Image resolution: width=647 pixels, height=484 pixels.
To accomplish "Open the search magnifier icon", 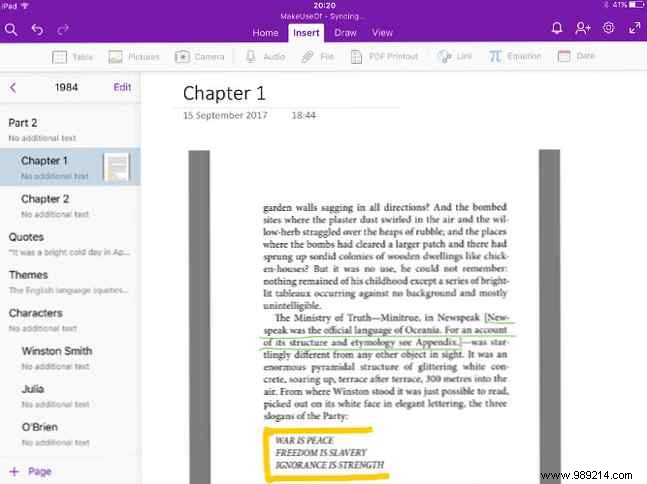I will tap(11, 30).
